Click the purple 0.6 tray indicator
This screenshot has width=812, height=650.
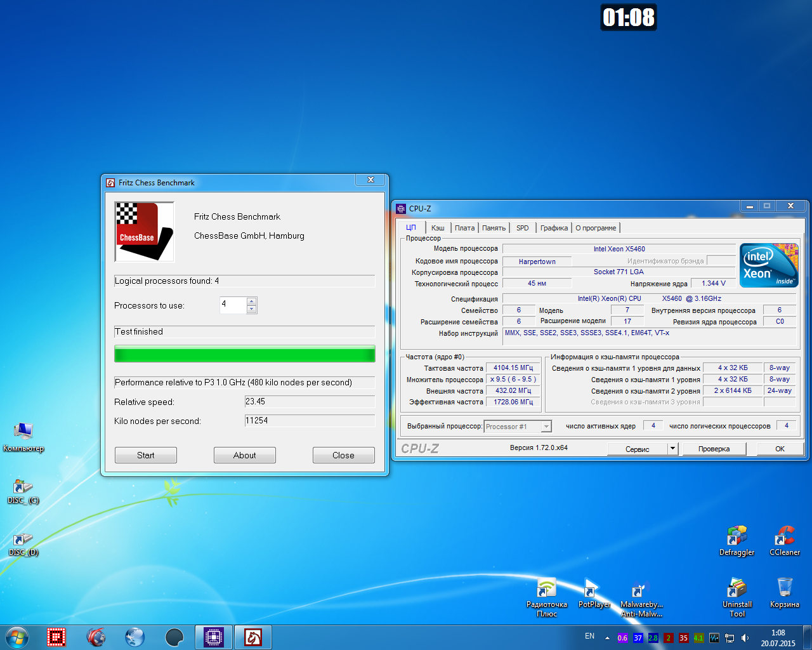pyautogui.click(x=622, y=638)
